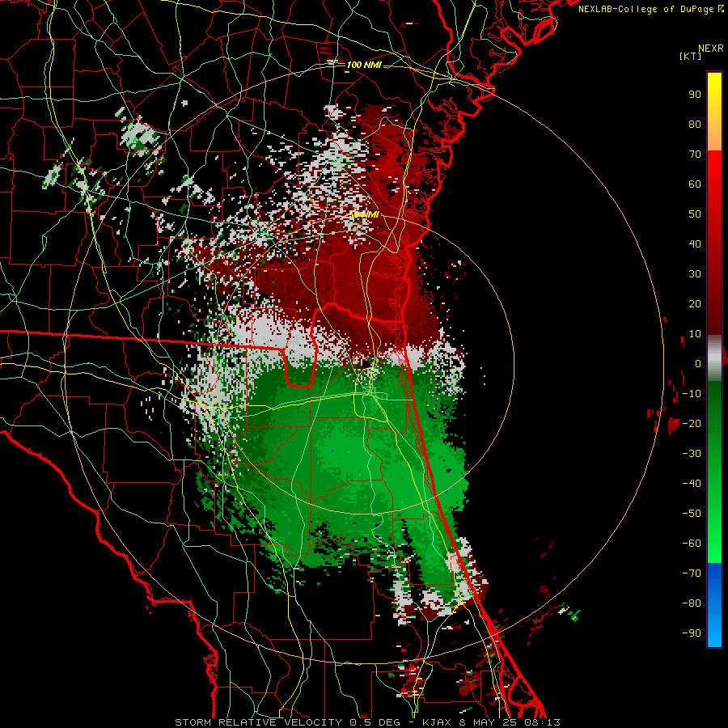728x728 pixels.
Task: Click the 30 value on velocity scale
Action: point(695,274)
